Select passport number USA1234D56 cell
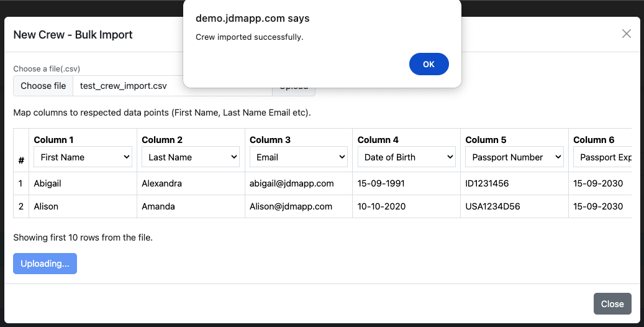644x327 pixels. 496,206
